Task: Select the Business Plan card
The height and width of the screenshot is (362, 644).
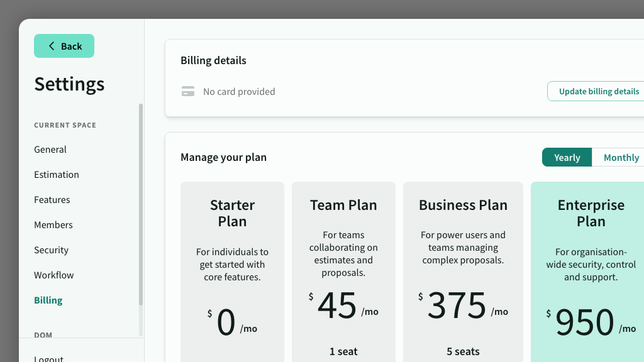Action: pos(463,270)
